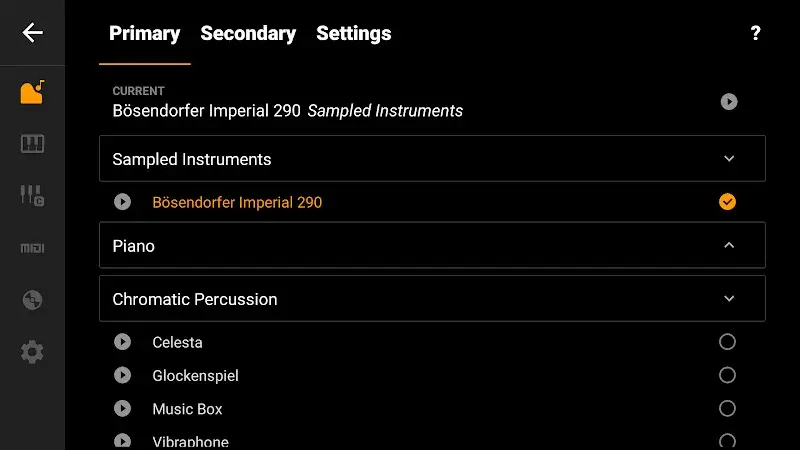This screenshot has height=450, width=800.
Task: Expand the Piano category
Action: click(x=729, y=245)
